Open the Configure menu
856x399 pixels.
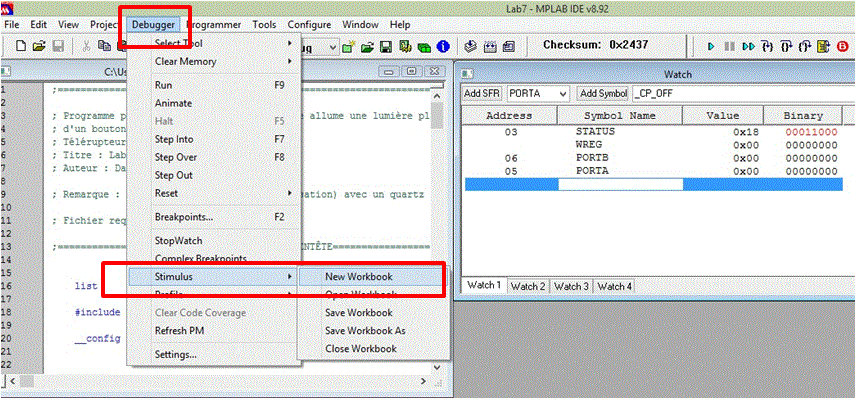click(309, 25)
